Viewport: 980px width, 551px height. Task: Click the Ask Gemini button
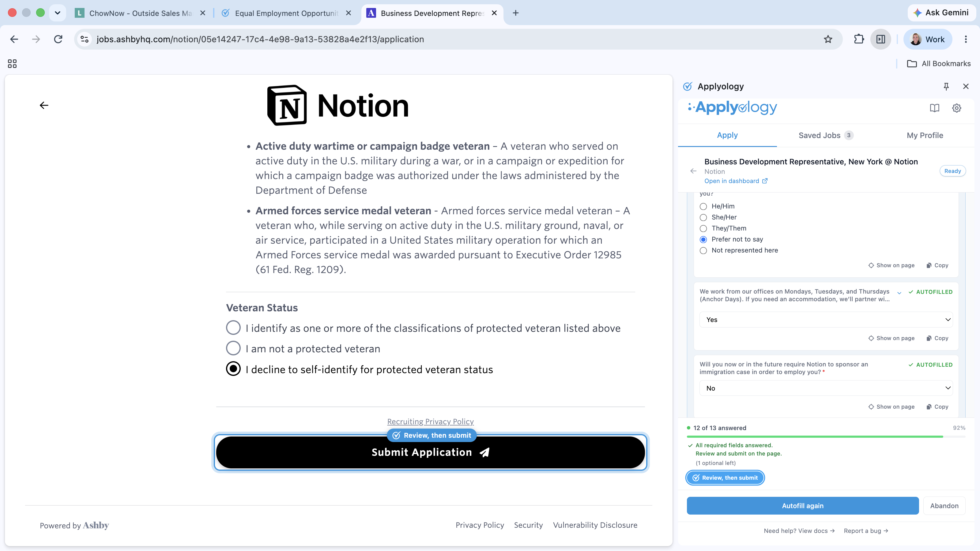pyautogui.click(x=942, y=13)
